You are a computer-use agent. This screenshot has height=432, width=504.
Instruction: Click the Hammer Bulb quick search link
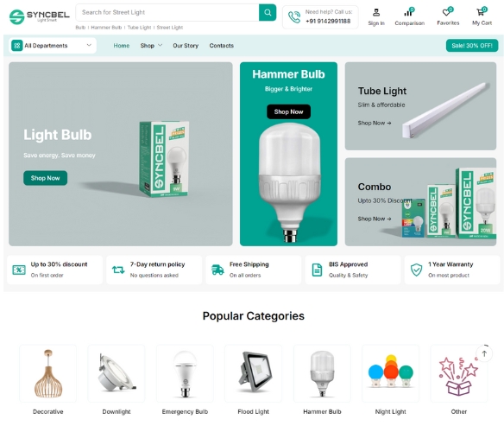coord(106,28)
